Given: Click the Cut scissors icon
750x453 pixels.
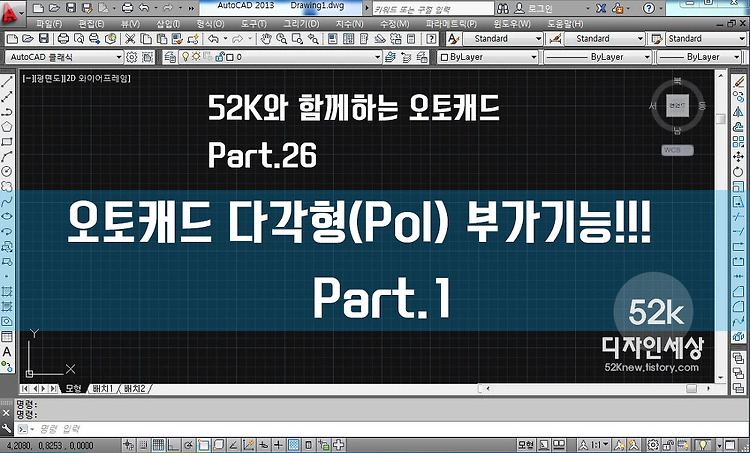Looking at the screenshot, I should click(130, 39).
